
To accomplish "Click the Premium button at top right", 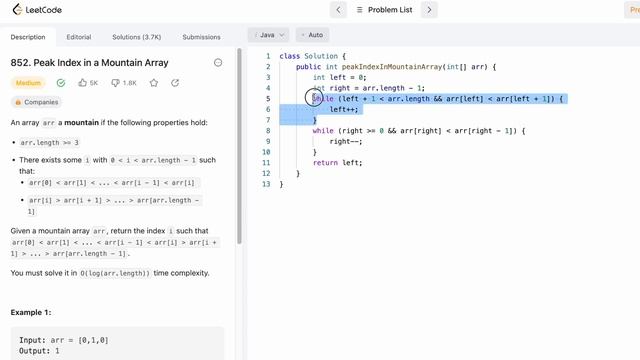I will (633, 10).
